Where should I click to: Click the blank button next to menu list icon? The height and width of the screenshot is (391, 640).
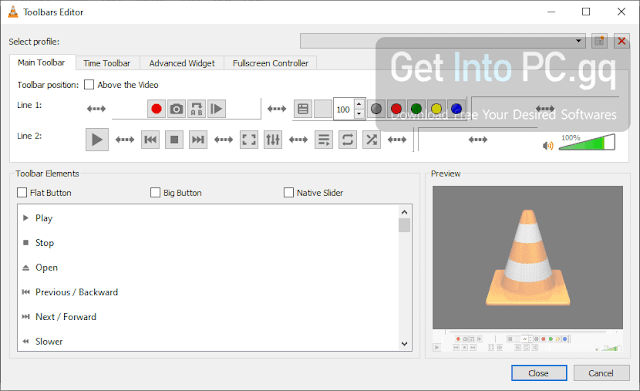pyautogui.click(x=323, y=109)
